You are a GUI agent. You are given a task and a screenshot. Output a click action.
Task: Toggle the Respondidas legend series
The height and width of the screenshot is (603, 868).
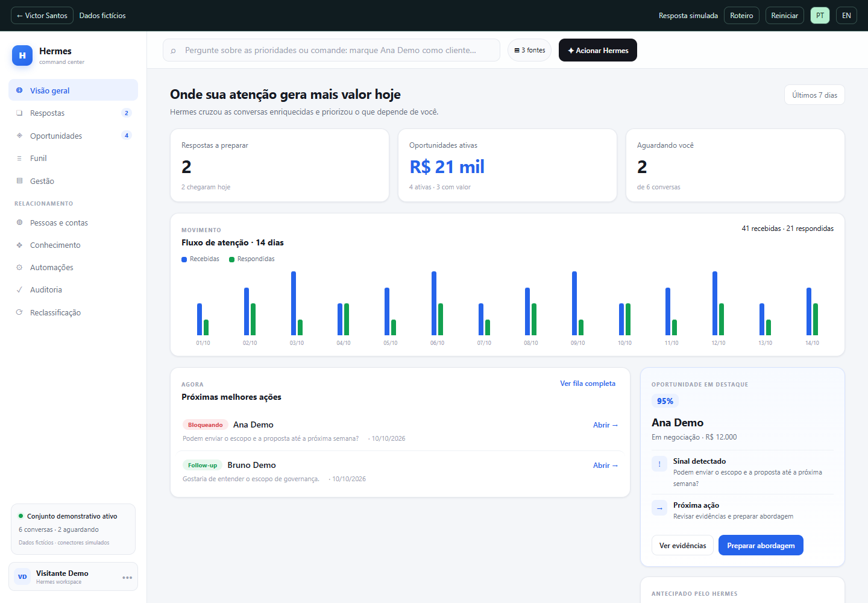[252, 259]
